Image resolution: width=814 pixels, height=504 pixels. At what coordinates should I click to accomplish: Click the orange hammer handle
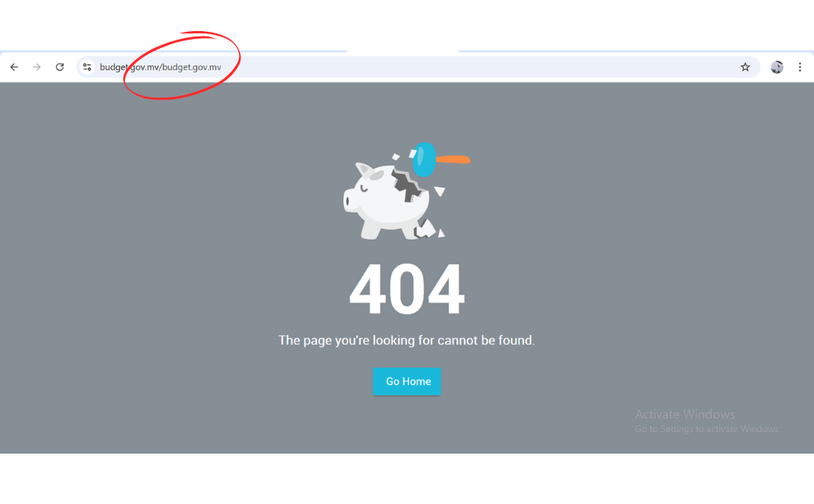coord(453,160)
